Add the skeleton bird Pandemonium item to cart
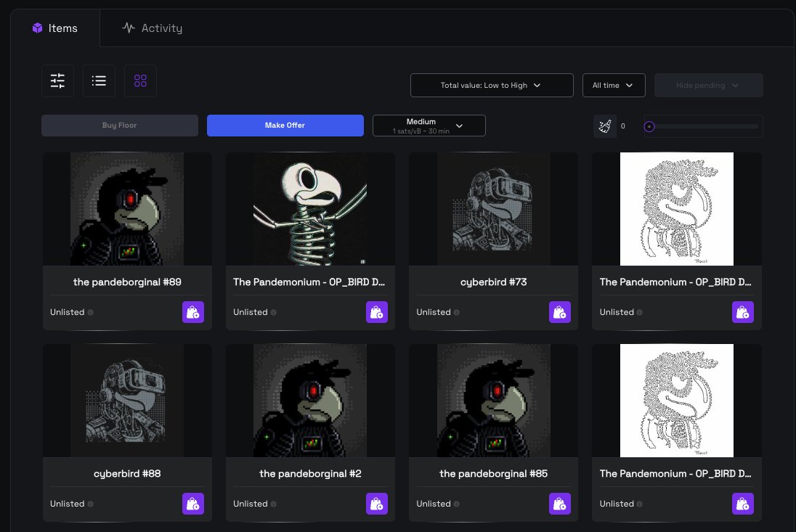Image resolution: width=796 pixels, height=532 pixels. tap(377, 312)
